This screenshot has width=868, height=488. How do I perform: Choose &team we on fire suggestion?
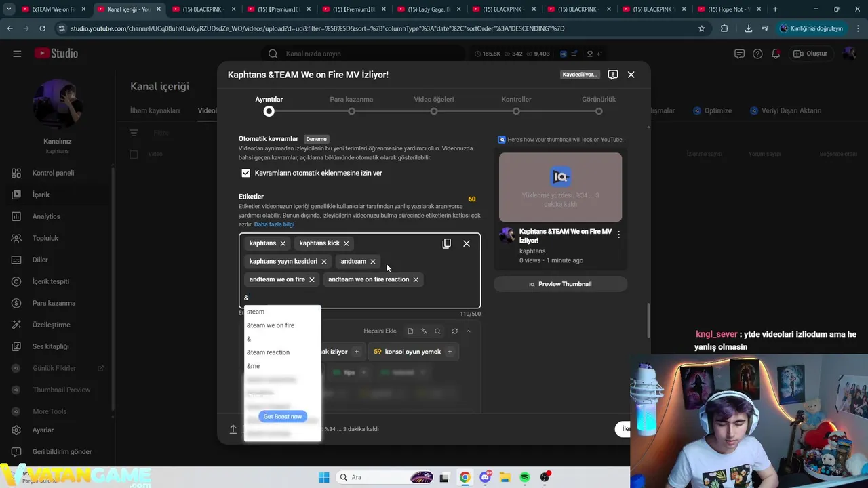coord(282,325)
